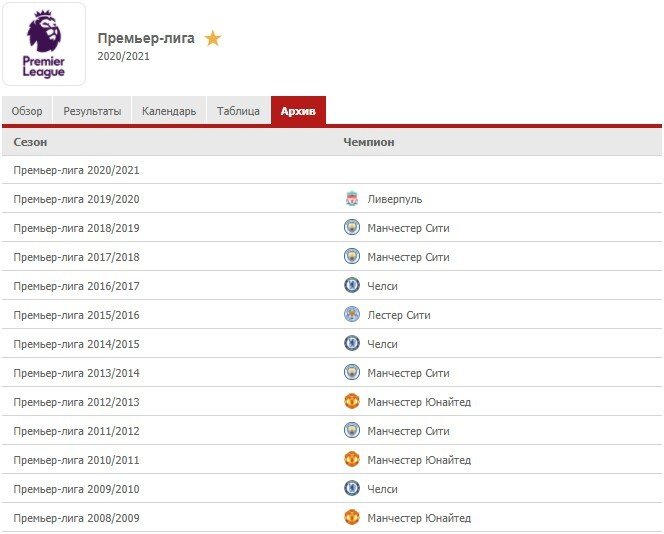Open the Лестер Сити champion link
Image resolution: width=664 pixels, height=534 pixels.
(398, 315)
